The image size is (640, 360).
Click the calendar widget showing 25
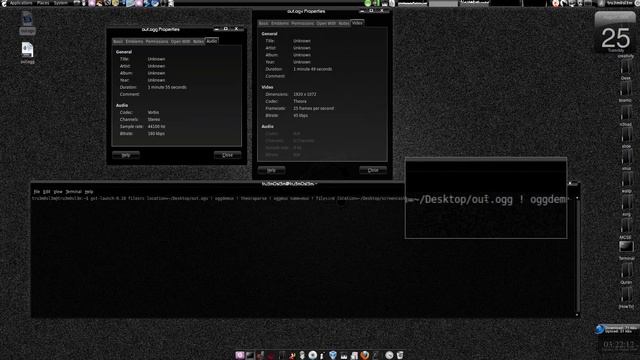tap(616, 33)
